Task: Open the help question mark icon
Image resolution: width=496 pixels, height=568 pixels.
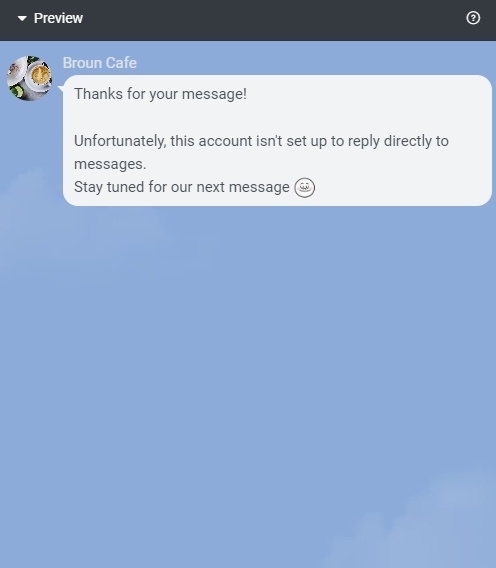Action: pyautogui.click(x=473, y=18)
